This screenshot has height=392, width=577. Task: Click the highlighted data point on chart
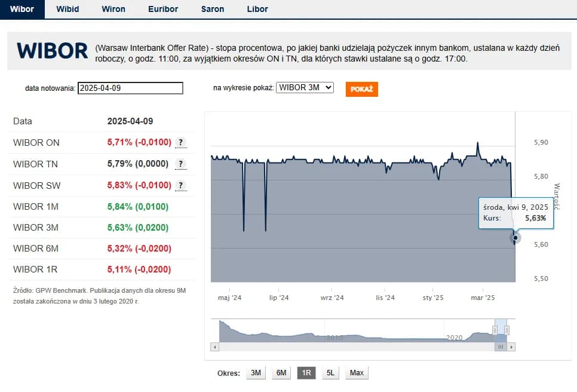coord(515,237)
